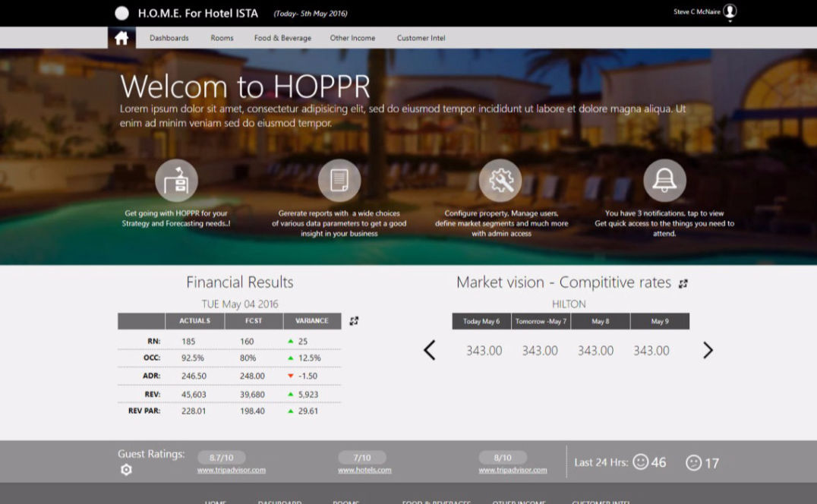Expand the Financial Results table icon

pyautogui.click(x=354, y=321)
